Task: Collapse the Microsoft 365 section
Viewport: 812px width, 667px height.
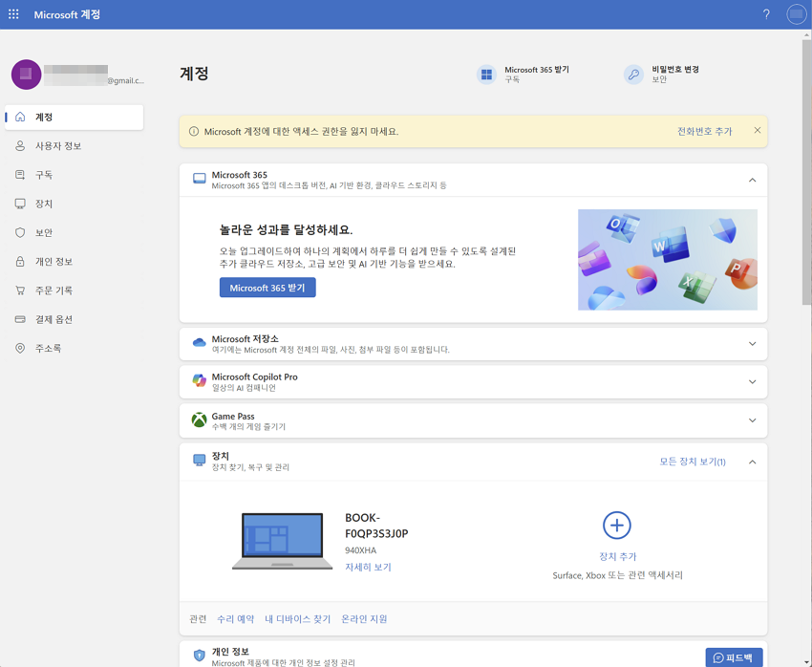Action: click(x=752, y=179)
